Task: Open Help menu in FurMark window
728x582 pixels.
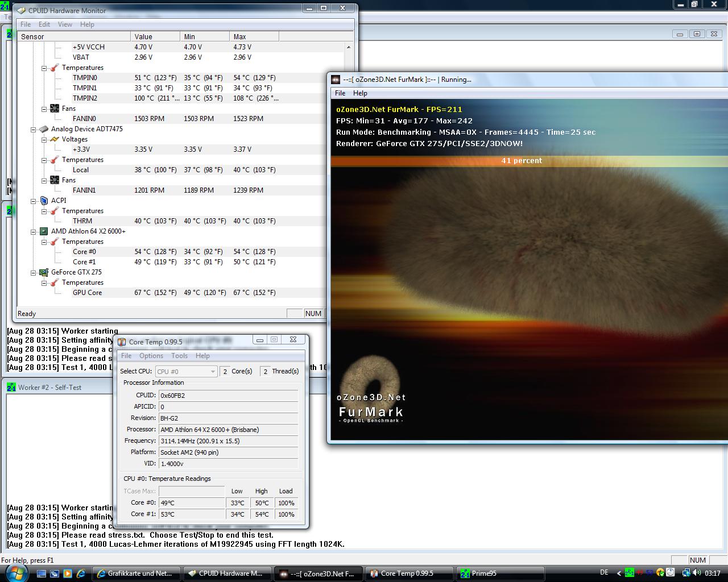Action: [x=360, y=93]
